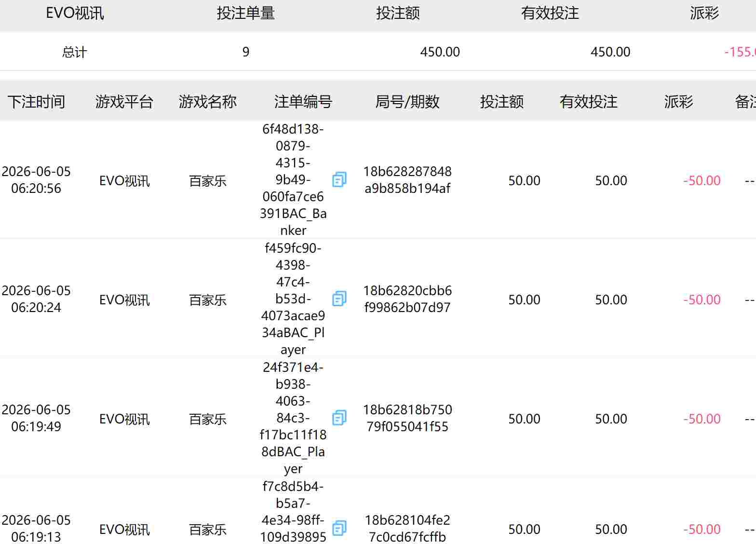
Task: Select 百家乐 game name in 06:19:13 row
Action: point(208,530)
